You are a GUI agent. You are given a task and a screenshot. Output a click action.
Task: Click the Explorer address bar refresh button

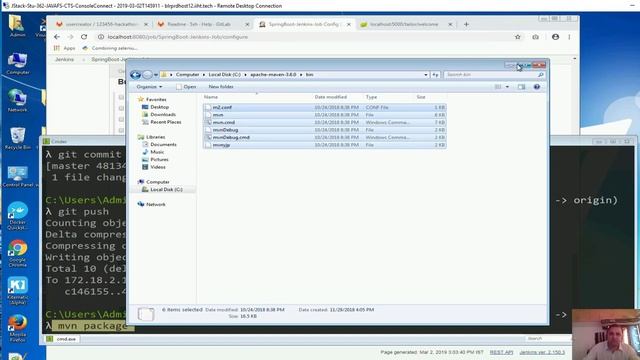click(436, 75)
